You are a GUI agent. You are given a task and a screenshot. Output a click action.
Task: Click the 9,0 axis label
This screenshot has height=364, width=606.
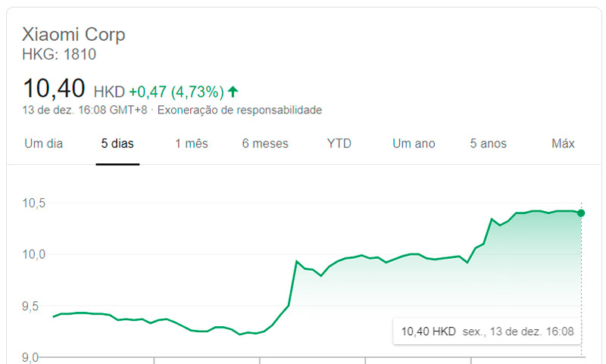[x=30, y=357]
